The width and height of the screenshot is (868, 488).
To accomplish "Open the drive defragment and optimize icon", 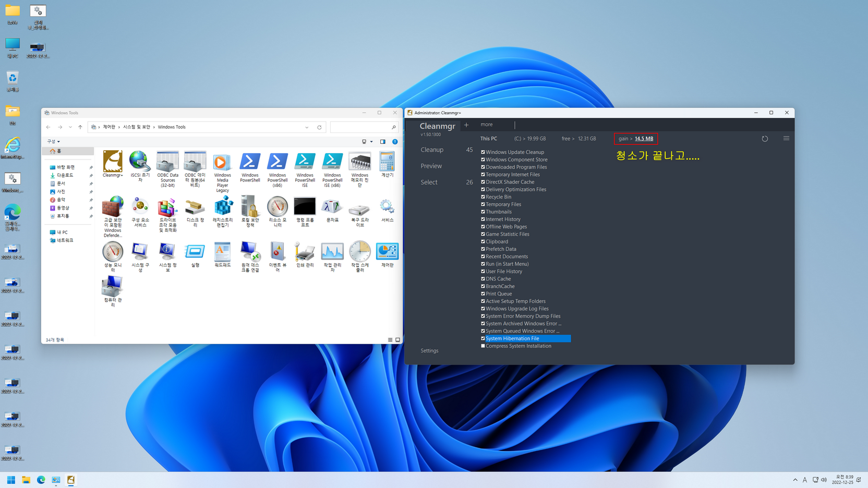I will coord(167,214).
